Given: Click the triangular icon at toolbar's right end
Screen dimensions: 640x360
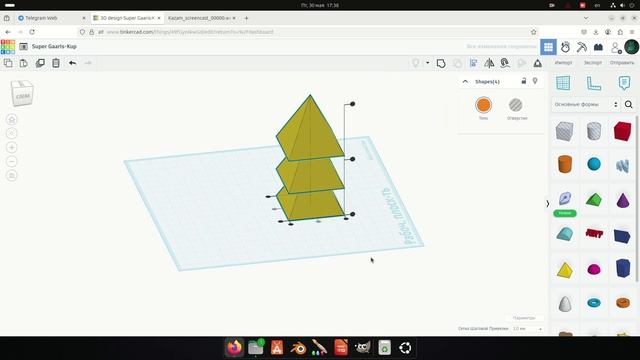Looking at the screenshot, I should tap(538, 63).
